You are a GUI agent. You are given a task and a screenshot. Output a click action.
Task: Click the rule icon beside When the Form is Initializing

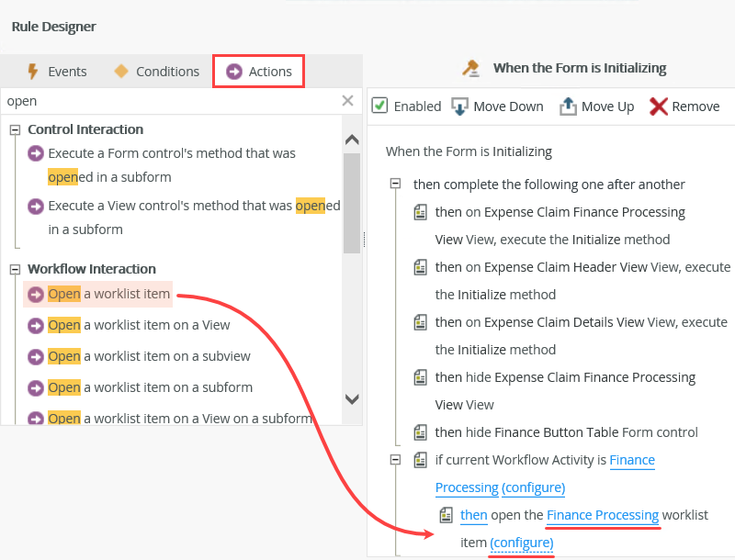tap(471, 67)
